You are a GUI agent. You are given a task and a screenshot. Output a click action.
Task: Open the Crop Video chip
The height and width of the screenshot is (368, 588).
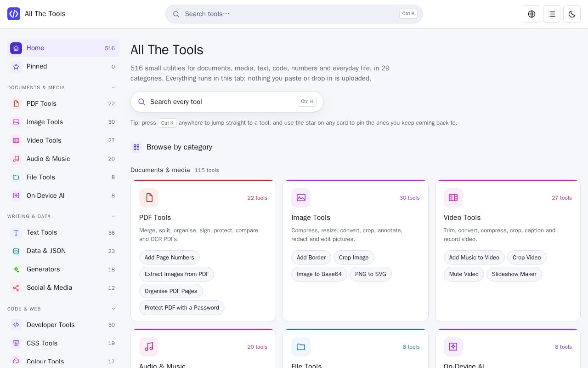click(x=527, y=258)
